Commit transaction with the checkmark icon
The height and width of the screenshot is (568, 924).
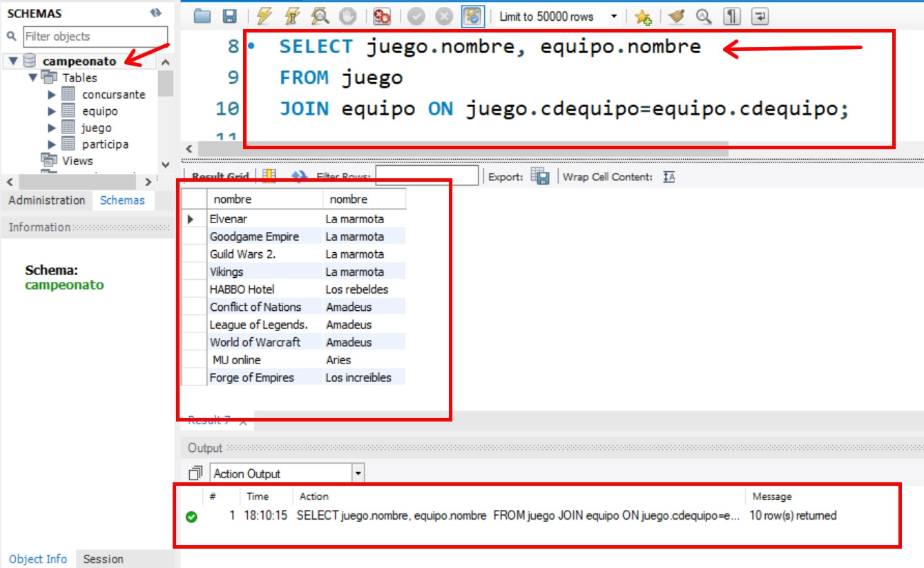click(416, 17)
